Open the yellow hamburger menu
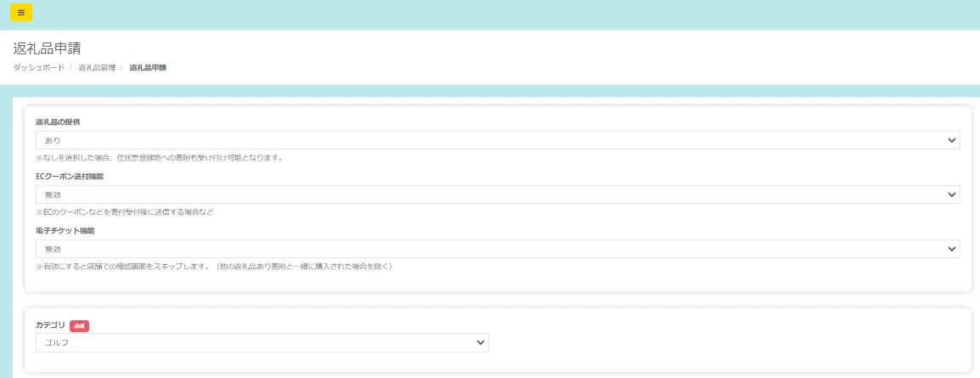The width and height of the screenshot is (980, 378). point(21,13)
